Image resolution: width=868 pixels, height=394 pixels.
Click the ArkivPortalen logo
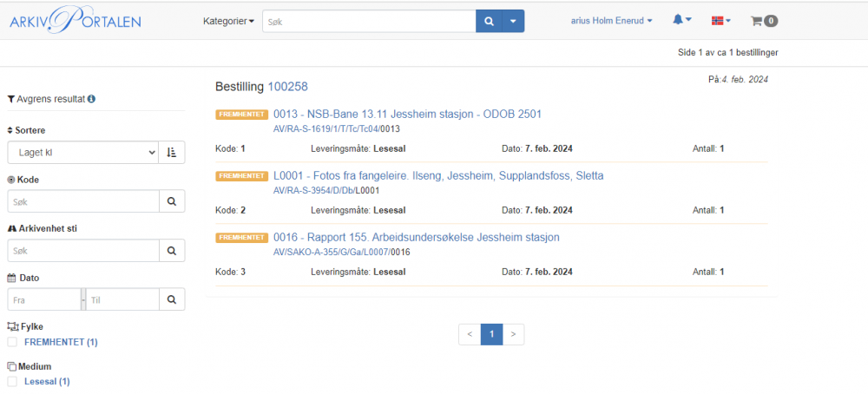(75, 20)
